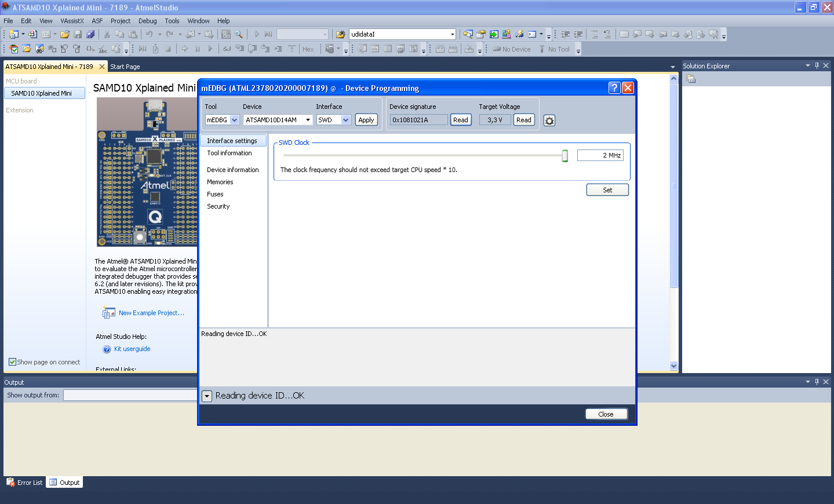
Task: Click the Apply button
Action: pos(366,120)
